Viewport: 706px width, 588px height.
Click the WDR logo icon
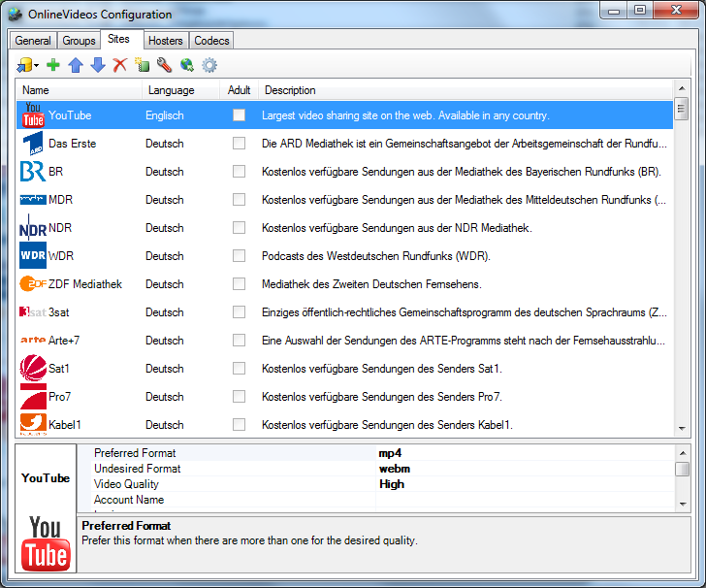coord(33,255)
